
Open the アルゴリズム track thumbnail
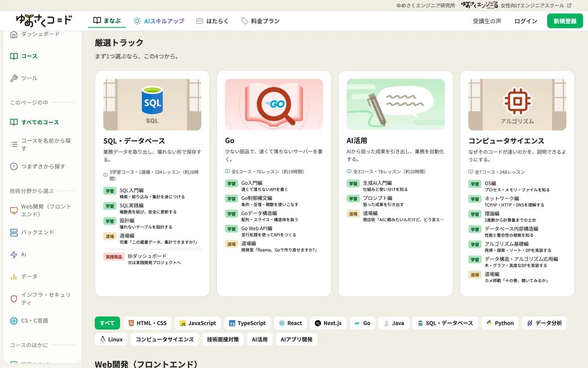517,105
